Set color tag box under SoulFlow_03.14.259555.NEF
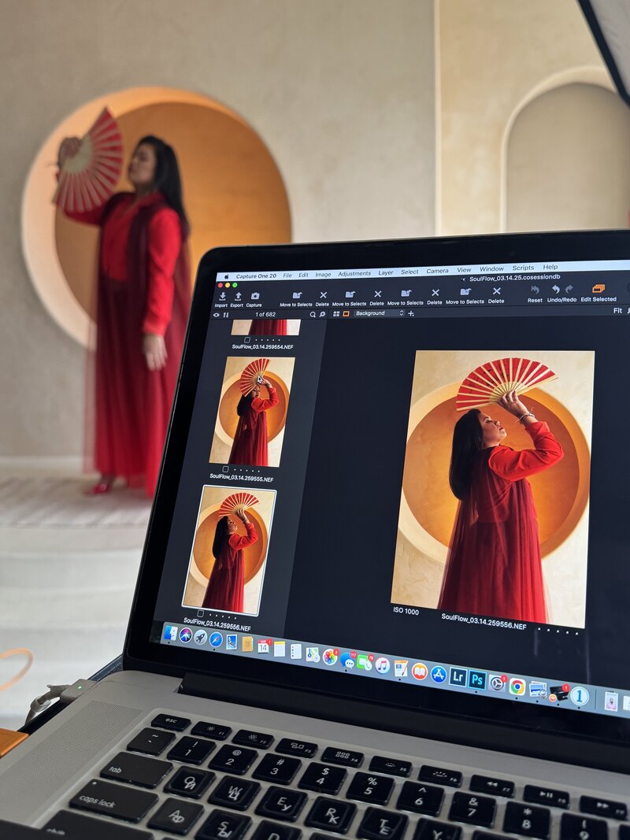The image size is (630, 840). (226, 468)
